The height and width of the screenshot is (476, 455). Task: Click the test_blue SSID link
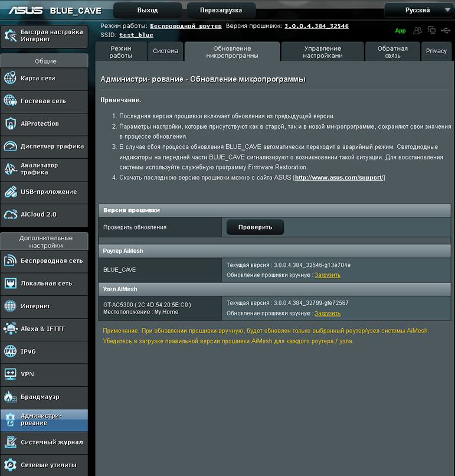click(136, 35)
